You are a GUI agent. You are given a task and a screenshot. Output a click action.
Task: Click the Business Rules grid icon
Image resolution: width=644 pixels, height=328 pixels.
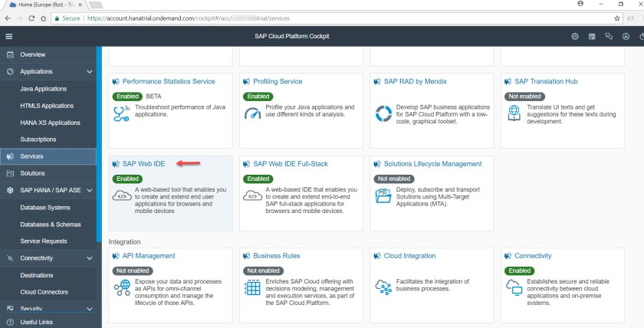(x=252, y=288)
